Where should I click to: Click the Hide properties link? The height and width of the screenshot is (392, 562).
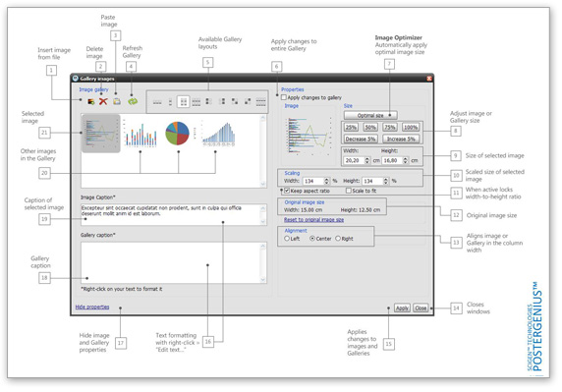click(92, 307)
